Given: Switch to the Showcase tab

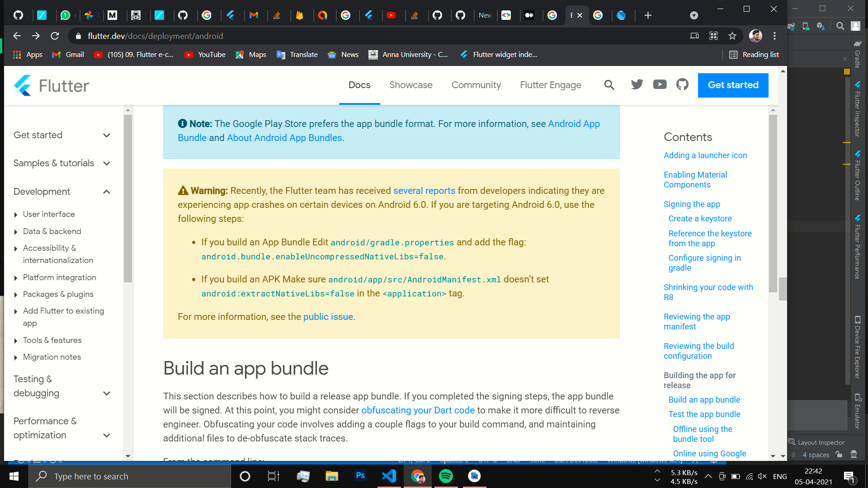Looking at the screenshot, I should click(410, 85).
